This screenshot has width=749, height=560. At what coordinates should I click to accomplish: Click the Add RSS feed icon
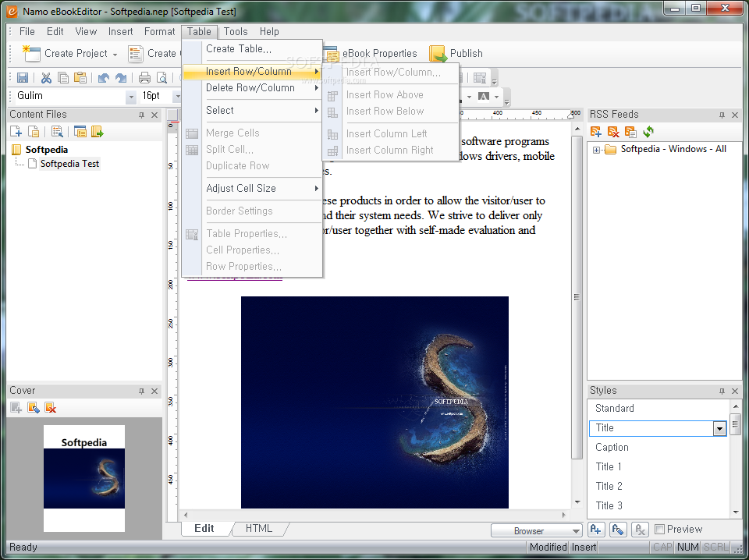tap(595, 132)
